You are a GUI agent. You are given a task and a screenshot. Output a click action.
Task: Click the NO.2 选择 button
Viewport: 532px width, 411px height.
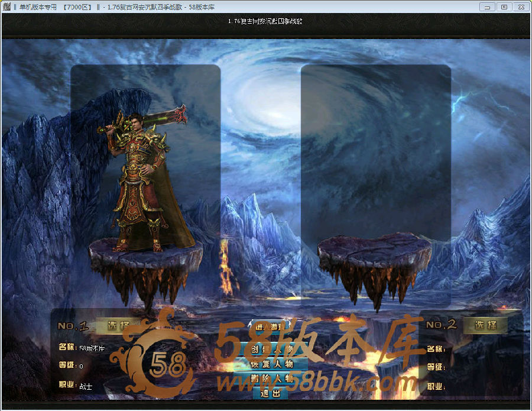[485, 325]
